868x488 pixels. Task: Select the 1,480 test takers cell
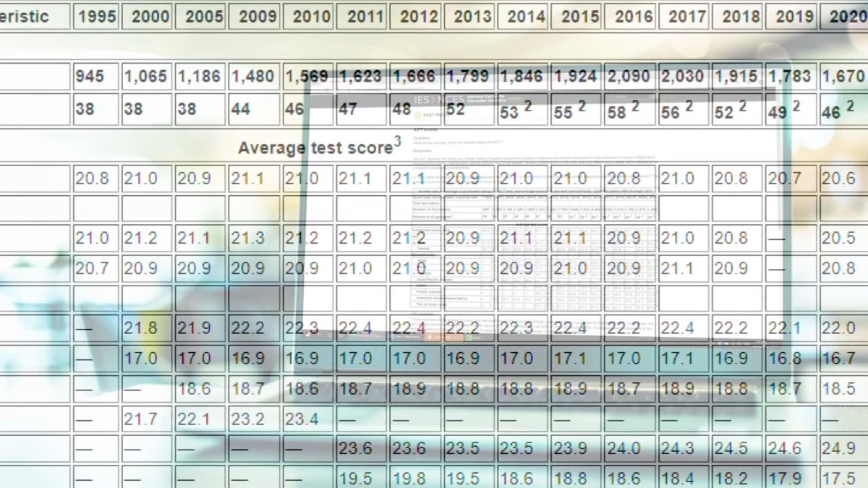click(x=255, y=77)
